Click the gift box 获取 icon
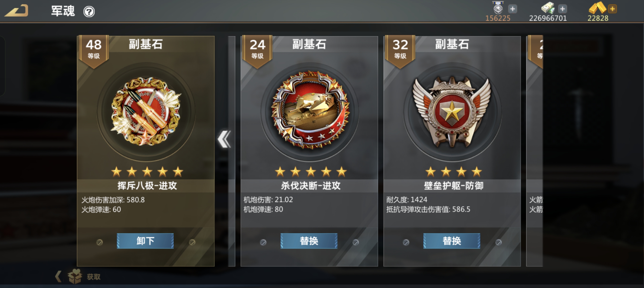This screenshot has width=644, height=288. coord(75,276)
